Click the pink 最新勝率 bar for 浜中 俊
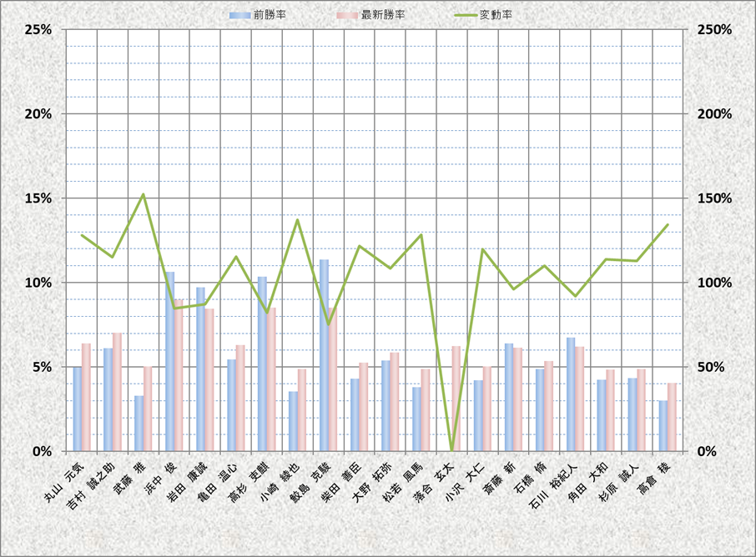Screen dimensions: 756x557 179,375
